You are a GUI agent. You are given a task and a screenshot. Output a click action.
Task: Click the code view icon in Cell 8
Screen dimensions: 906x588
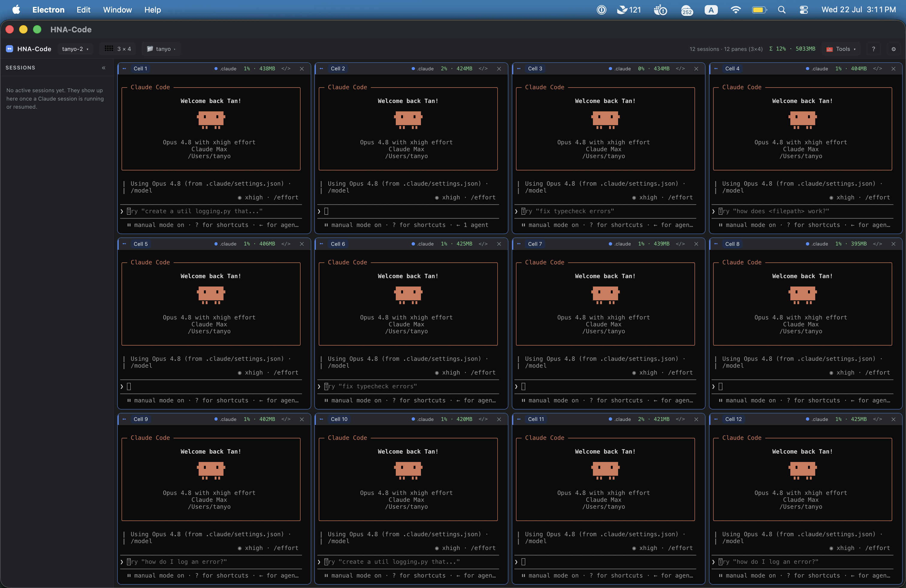(877, 244)
